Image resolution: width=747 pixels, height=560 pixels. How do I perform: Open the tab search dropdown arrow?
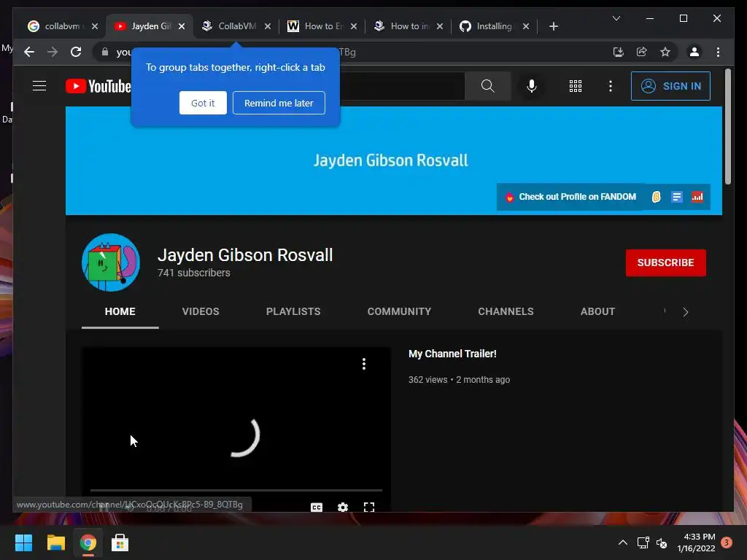[616, 18]
